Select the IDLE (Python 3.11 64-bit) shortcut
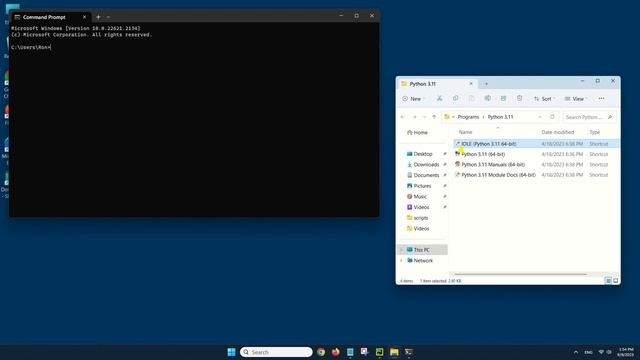Viewport: 640px width, 360px height. (x=489, y=144)
